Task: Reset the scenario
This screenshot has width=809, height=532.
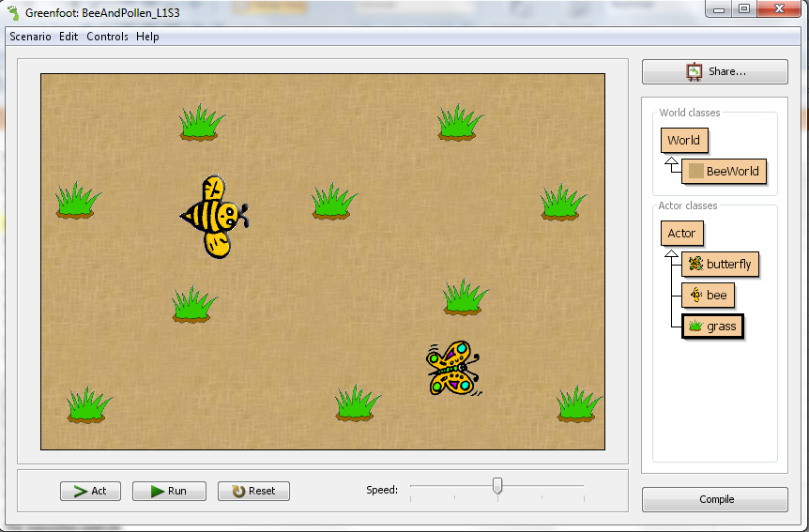Action: coord(253,492)
